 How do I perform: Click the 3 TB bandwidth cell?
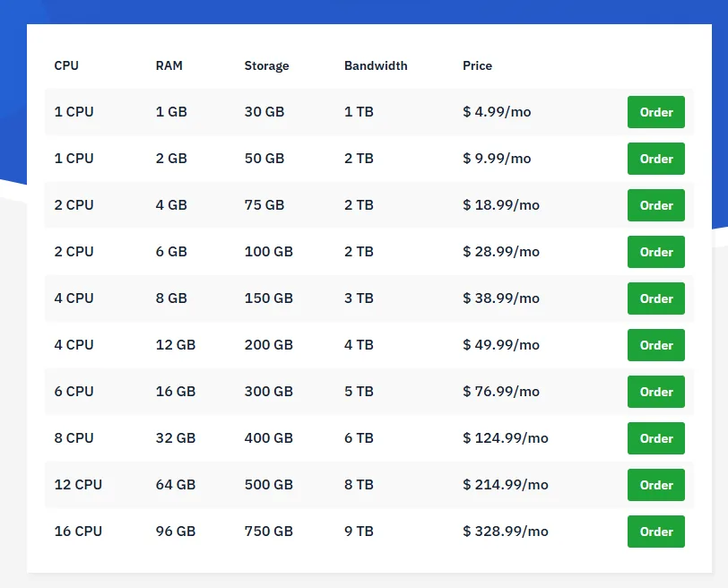(x=359, y=298)
